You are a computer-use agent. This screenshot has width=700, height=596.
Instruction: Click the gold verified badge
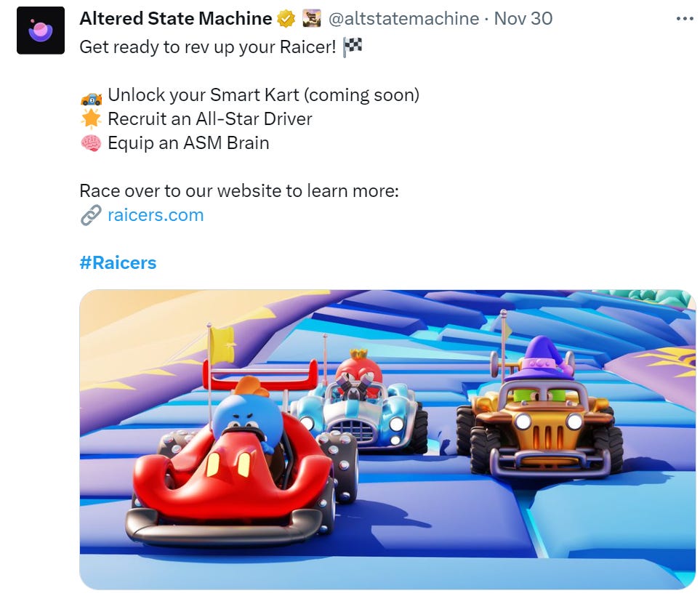coord(286,19)
